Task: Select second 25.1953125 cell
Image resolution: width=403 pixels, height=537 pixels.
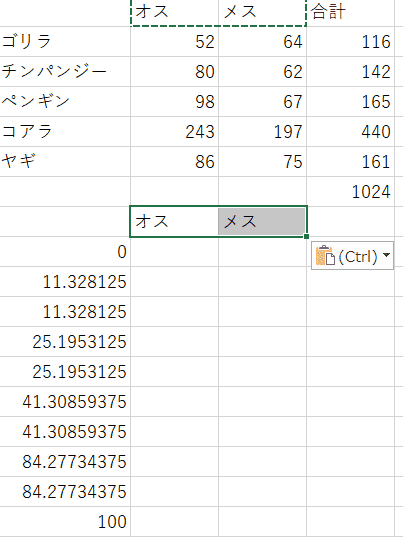Action: pos(65,372)
